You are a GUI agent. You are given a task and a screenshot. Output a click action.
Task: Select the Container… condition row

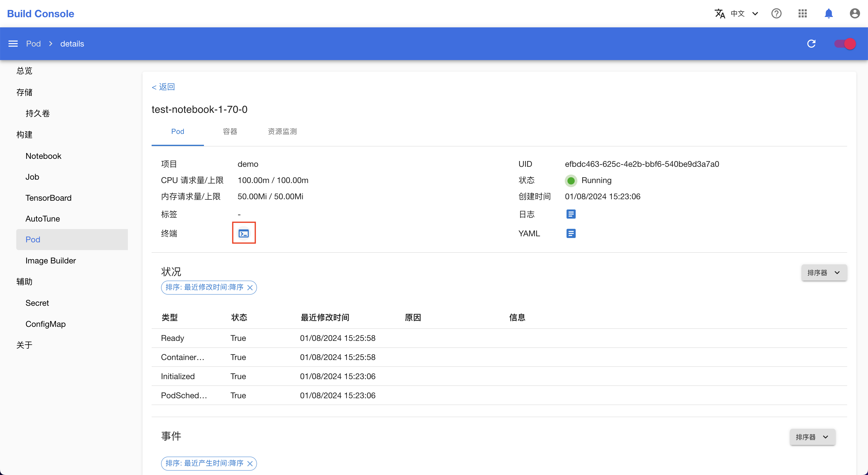pyautogui.click(x=499, y=357)
